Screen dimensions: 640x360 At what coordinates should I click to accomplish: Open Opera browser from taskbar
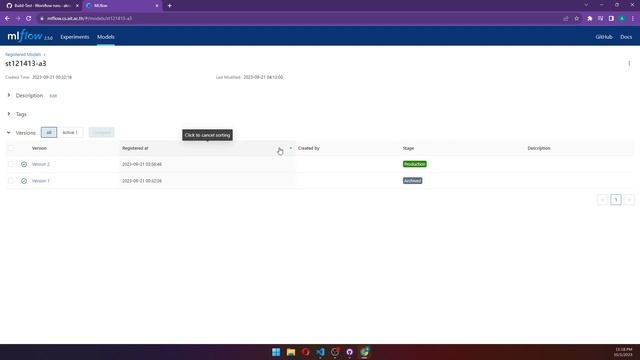coord(305,352)
